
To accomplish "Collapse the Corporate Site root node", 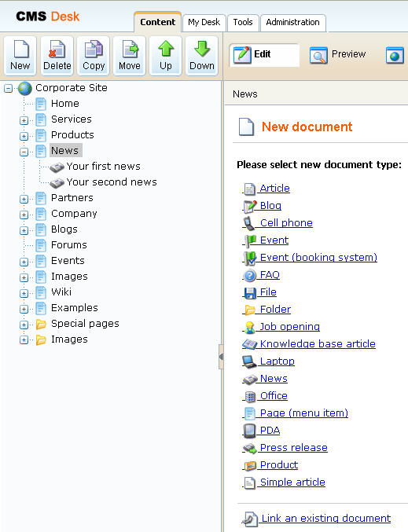I will [8, 89].
